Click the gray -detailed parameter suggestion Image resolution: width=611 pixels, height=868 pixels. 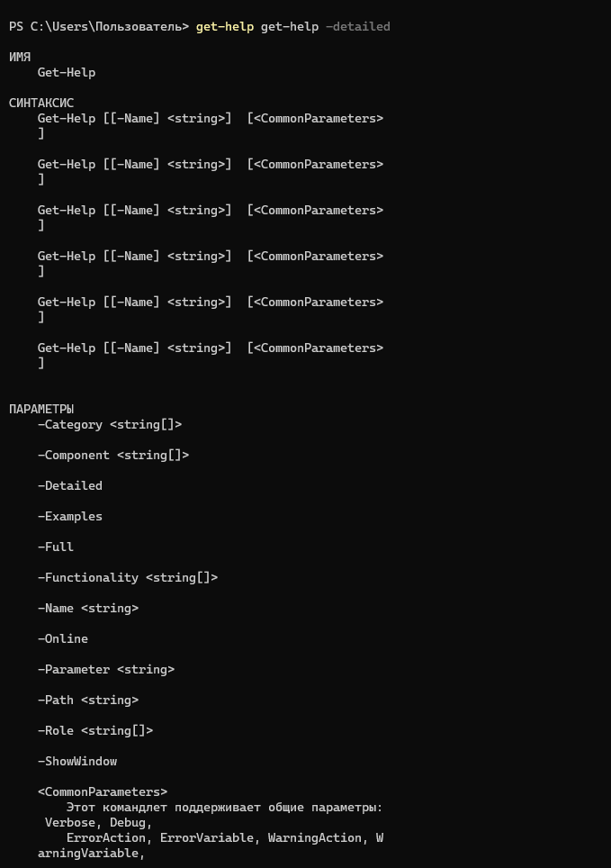357,27
